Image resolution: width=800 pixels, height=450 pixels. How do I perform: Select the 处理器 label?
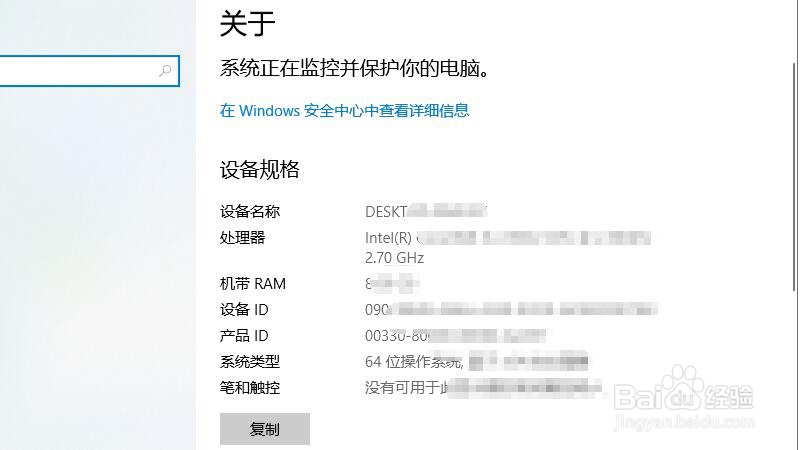[242, 237]
